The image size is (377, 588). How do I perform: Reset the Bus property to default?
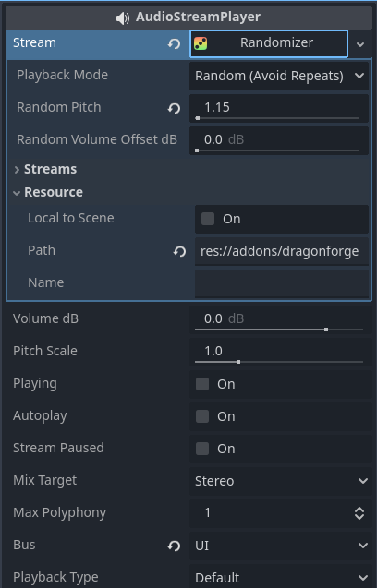point(174,546)
